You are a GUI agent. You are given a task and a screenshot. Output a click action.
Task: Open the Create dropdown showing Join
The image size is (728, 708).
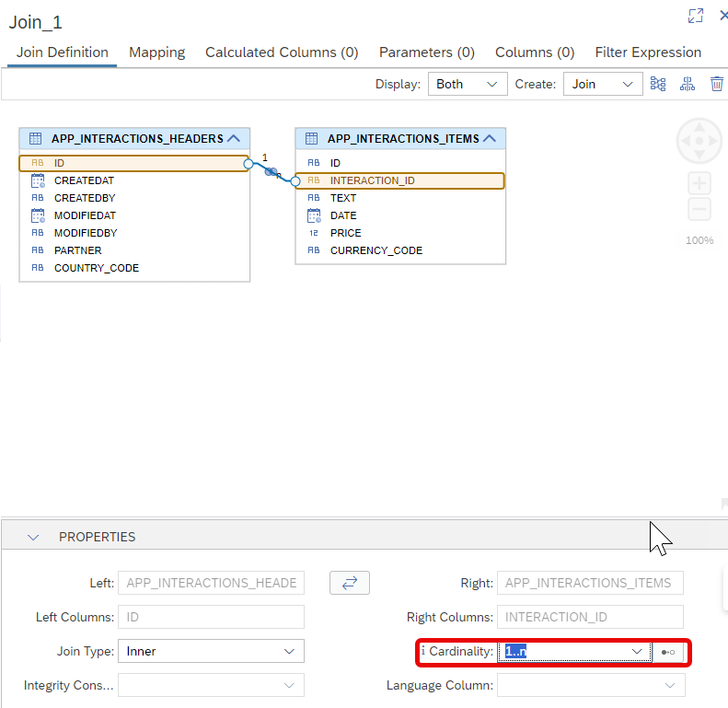click(x=603, y=84)
